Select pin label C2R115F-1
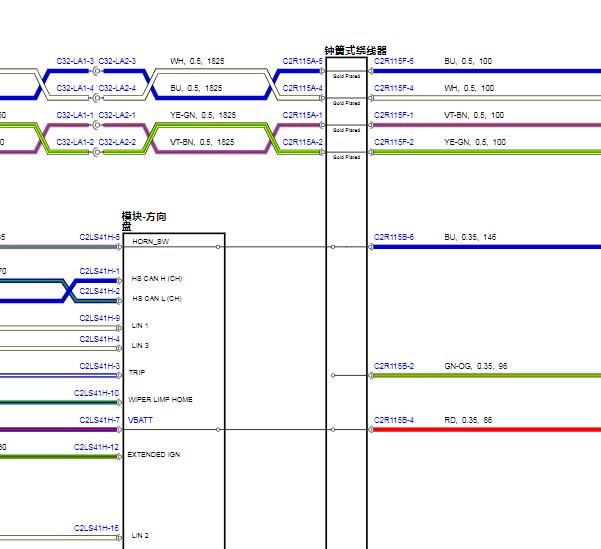The height and width of the screenshot is (549, 601). 394,115
